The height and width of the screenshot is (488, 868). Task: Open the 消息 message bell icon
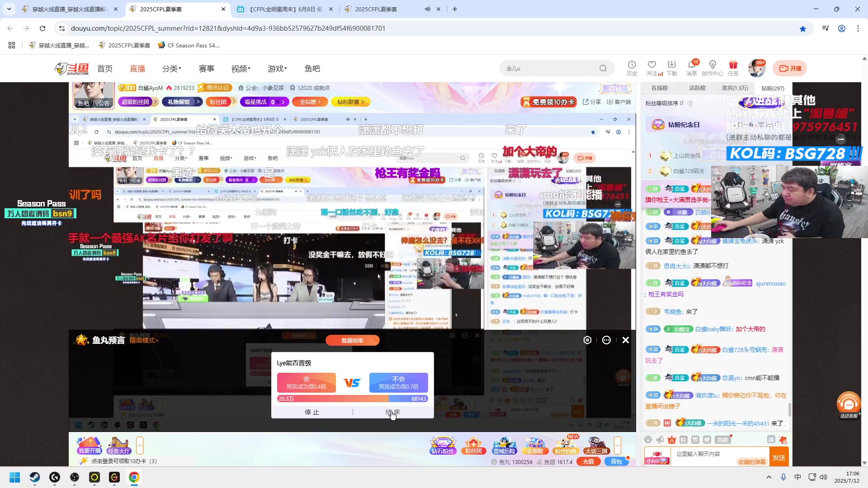click(692, 68)
